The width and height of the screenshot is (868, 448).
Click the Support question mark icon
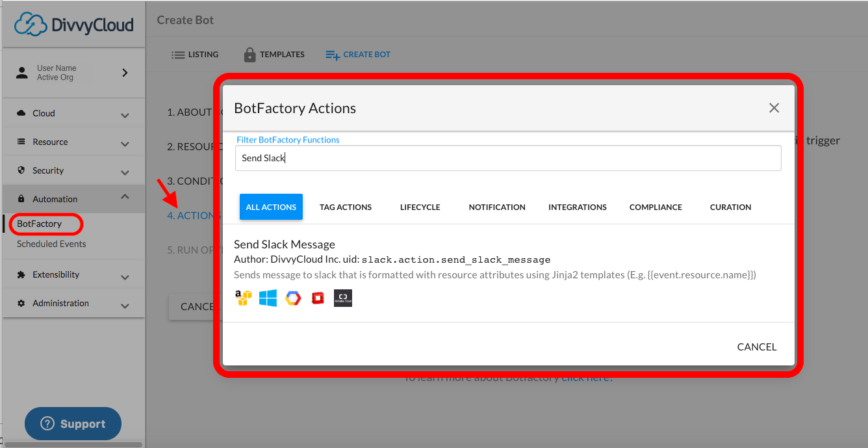point(47,423)
